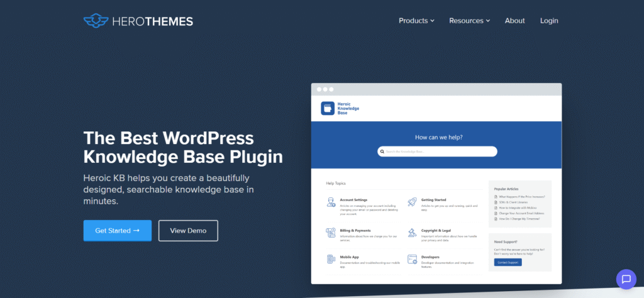Click the HEROTHEMES wordmark text
The width and height of the screenshot is (644, 298).
pos(152,21)
